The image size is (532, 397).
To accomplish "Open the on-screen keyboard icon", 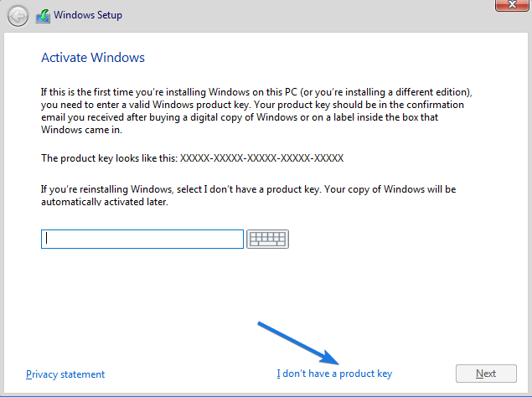I will point(267,239).
